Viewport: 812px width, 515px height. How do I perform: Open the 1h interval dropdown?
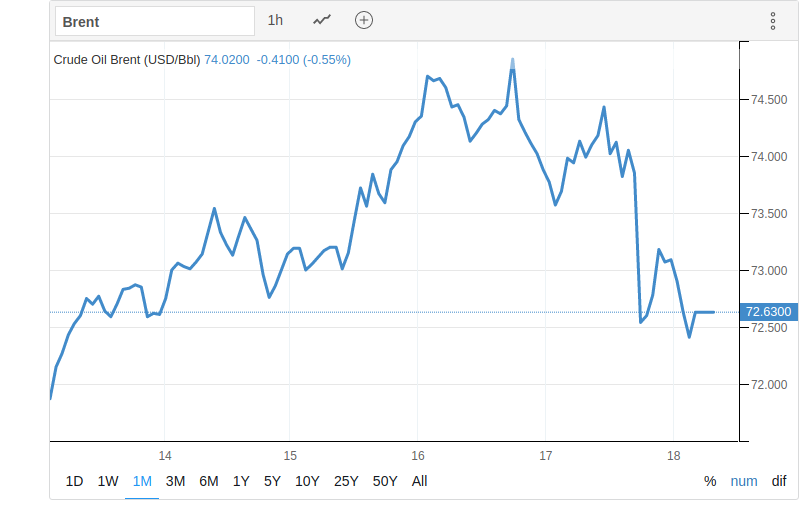tap(275, 20)
